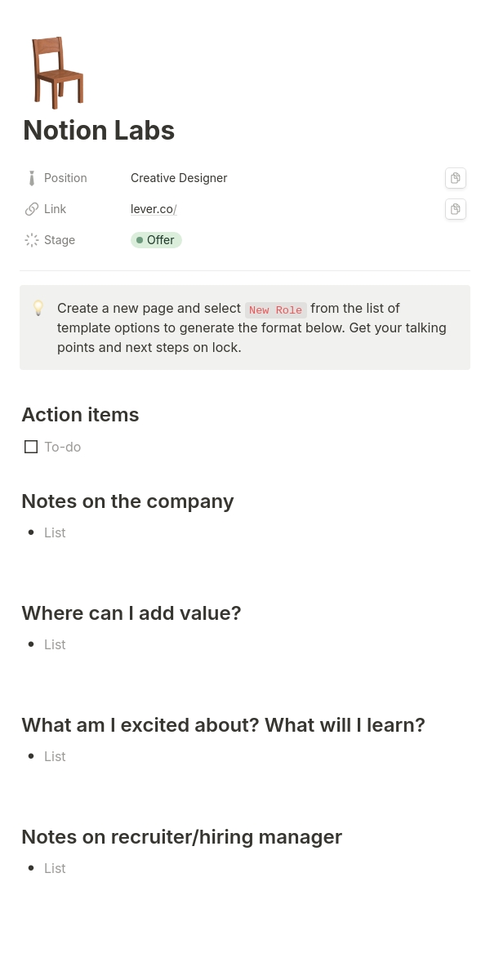The width and height of the screenshot is (490, 980).
Task: Open the Offer stage dropdown
Action: 156,240
